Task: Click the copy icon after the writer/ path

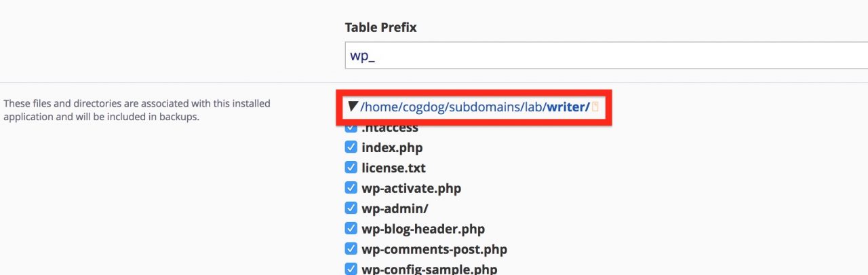Action: (595, 107)
